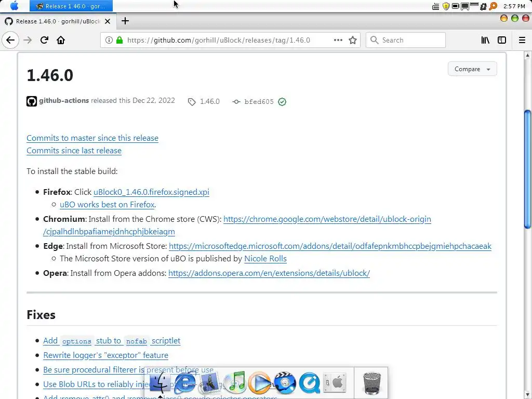Open the Opera addons ublock link
Viewport: 532px width, 399px height.
click(269, 273)
